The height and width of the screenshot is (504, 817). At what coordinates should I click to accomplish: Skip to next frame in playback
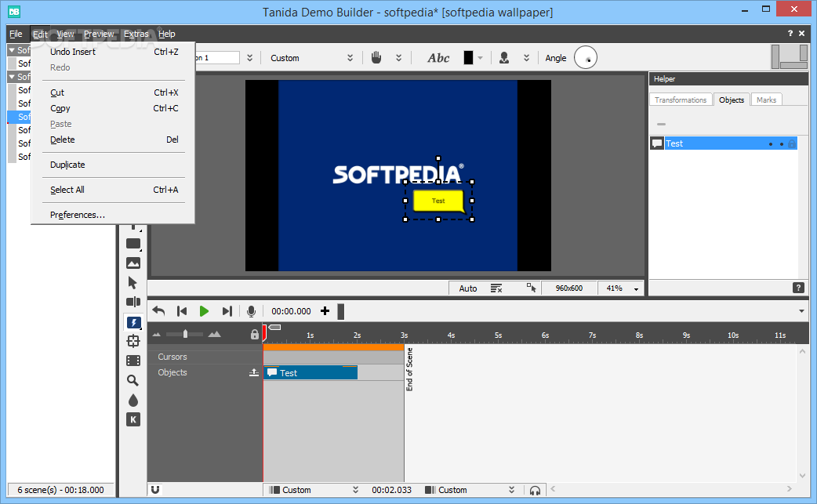pos(227,311)
